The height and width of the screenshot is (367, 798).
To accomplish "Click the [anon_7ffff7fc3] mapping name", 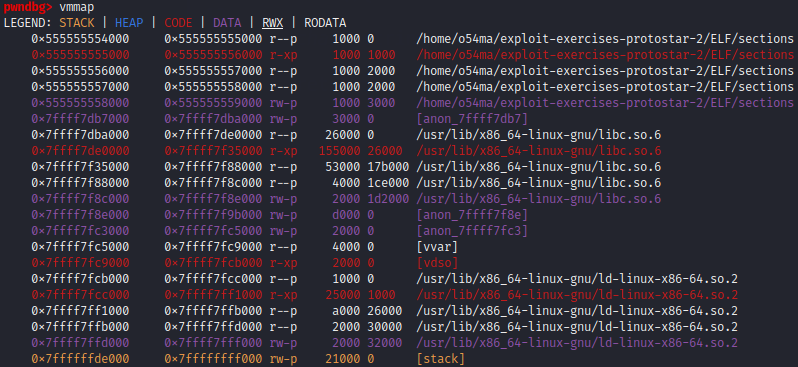I will point(472,231).
